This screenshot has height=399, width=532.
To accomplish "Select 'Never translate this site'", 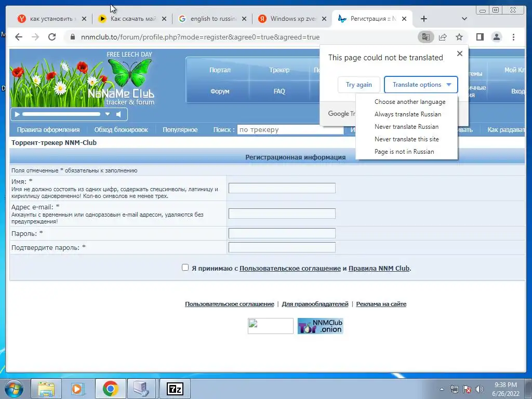I will tap(406, 139).
